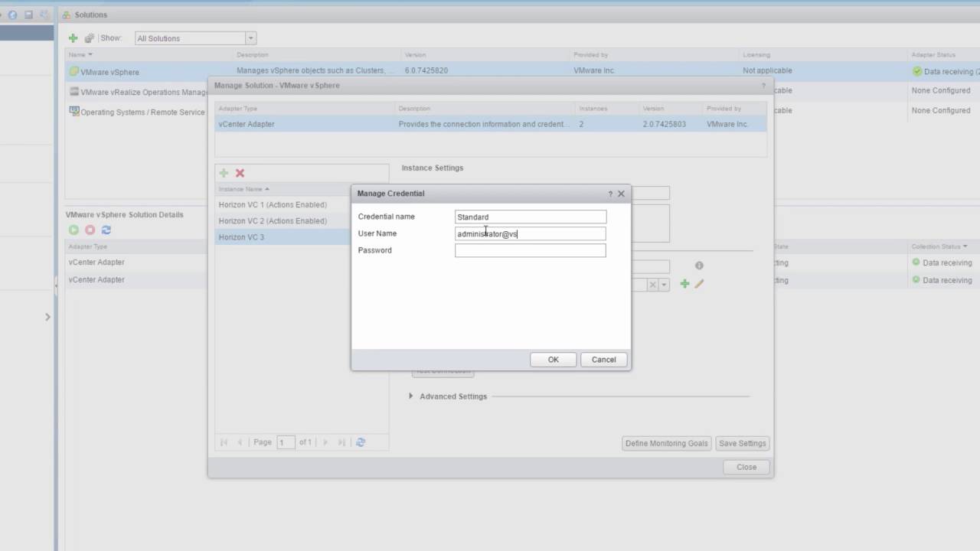Expand the collapsed left panel chevron
Viewport: 980px width, 551px height.
click(x=47, y=317)
